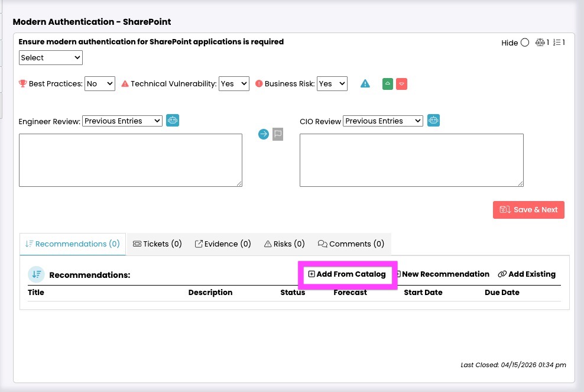Screen dimensions: 584x392
Task: Click the Last Closed timestamp text
Action: [x=513, y=365]
